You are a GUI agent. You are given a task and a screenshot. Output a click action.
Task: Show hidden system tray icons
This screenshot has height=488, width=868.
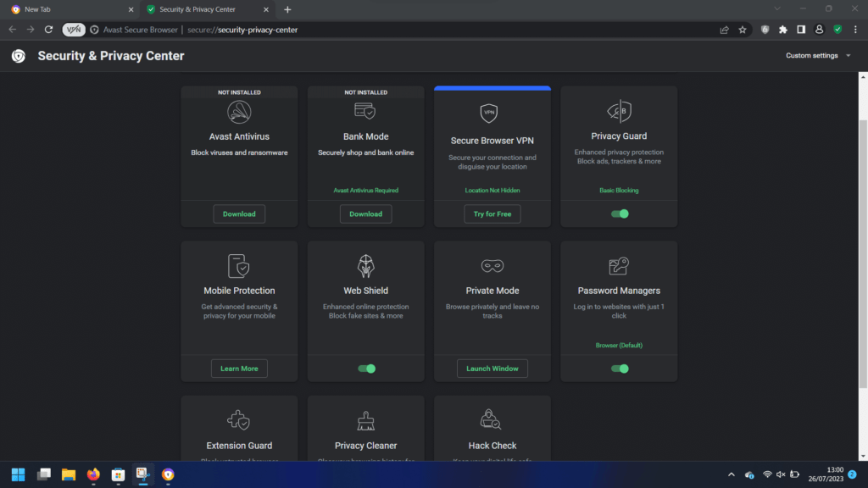point(731,474)
